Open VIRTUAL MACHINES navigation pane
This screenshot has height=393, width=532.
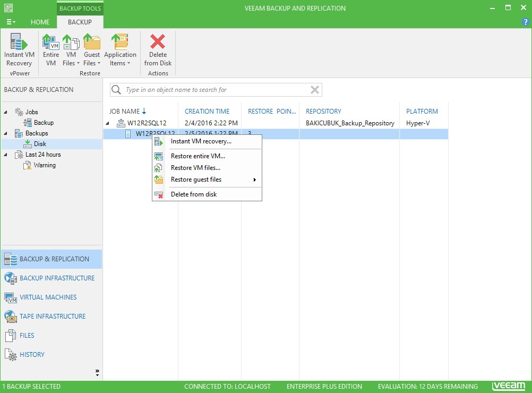pyautogui.click(x=52, y=297)
